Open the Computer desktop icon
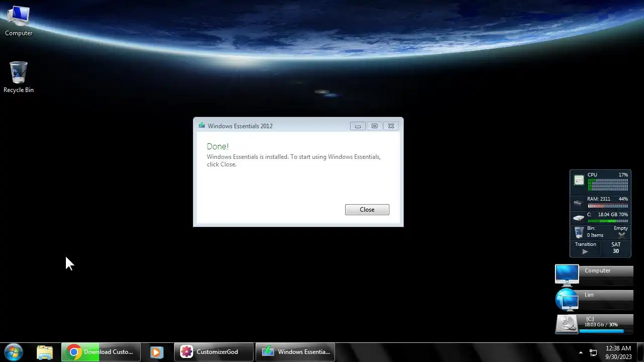644x362 pixels. click(x=19, y=21)
